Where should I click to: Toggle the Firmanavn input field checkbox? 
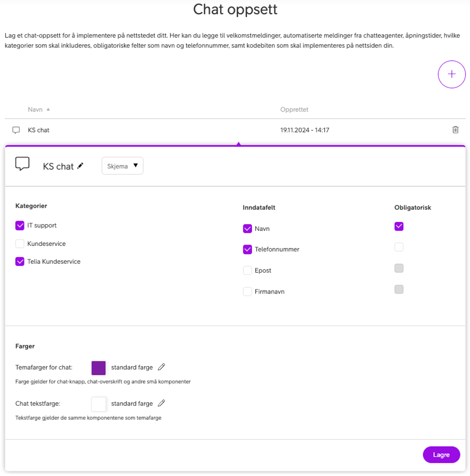tap(247, 292)
